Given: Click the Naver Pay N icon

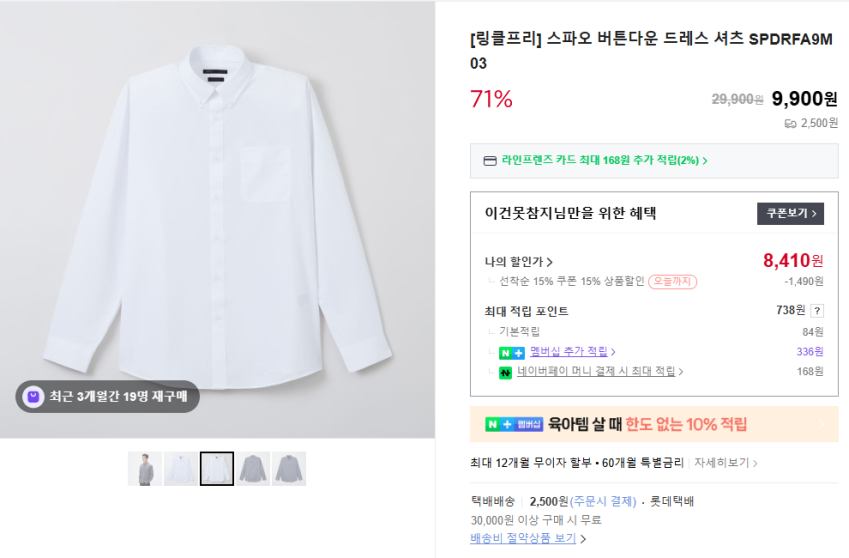Looking at the screenshot, I should [506, 372].
